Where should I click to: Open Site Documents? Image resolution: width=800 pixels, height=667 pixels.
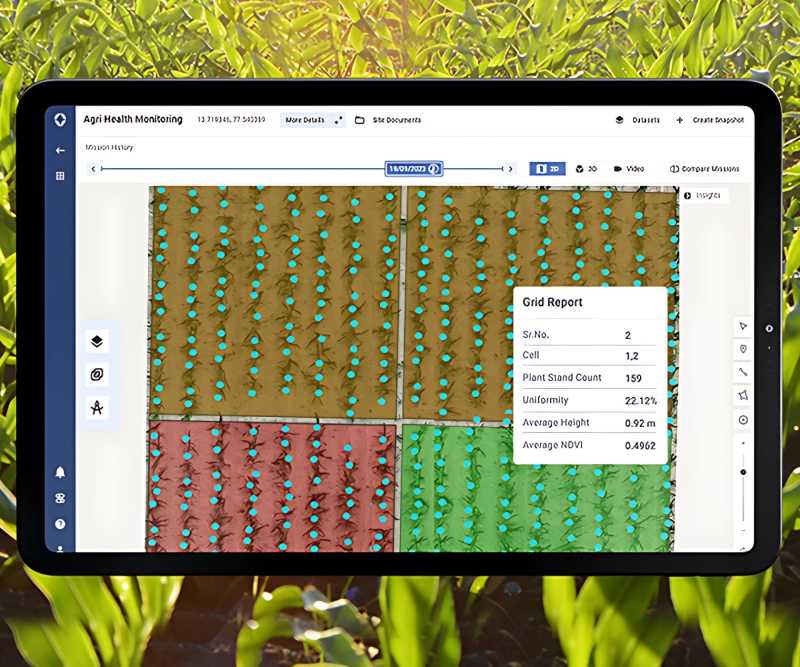tap(395, 120)
